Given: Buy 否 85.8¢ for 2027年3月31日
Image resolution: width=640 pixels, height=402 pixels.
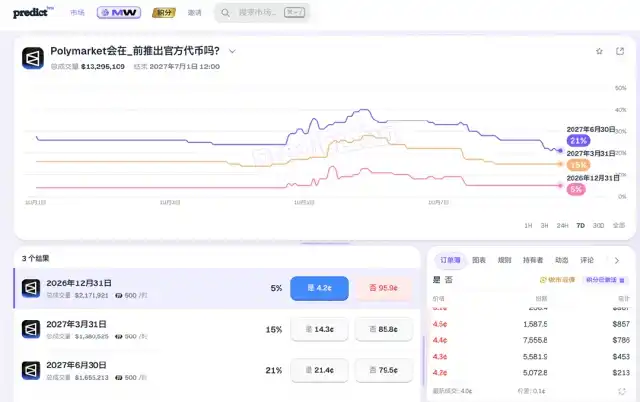Looking at the screenshot, I should [384, 329].
